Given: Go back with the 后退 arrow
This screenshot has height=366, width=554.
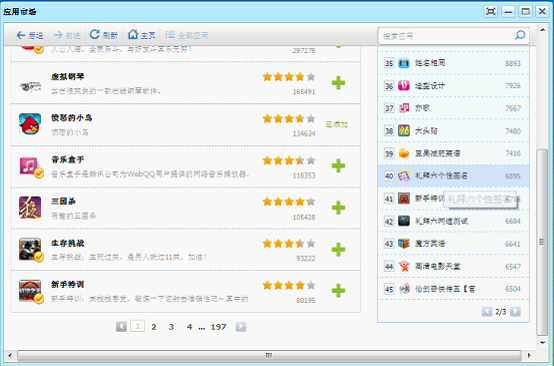Looking at the screenshot, I should 30,35.
